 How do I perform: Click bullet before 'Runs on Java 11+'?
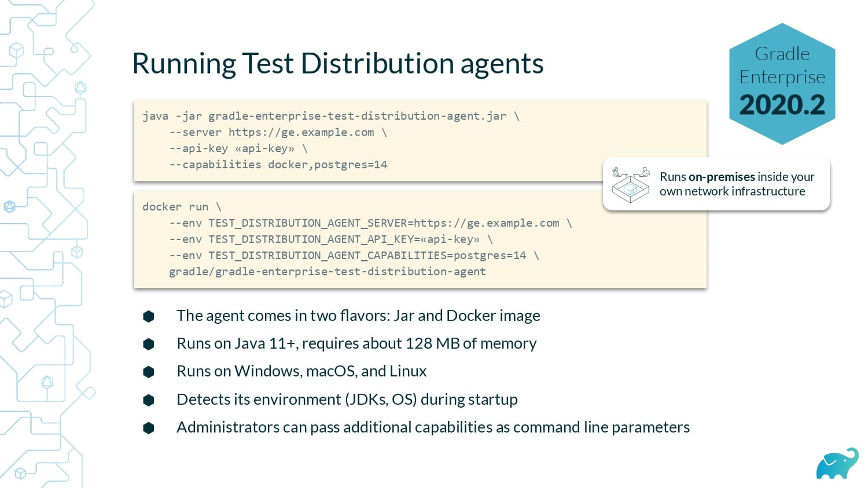pos(149,344)
